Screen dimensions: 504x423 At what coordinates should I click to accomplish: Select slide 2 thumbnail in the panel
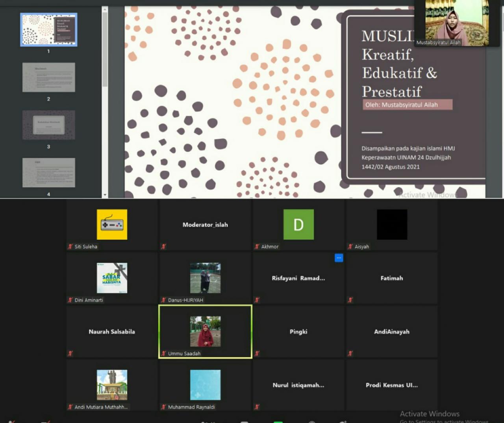48,78
